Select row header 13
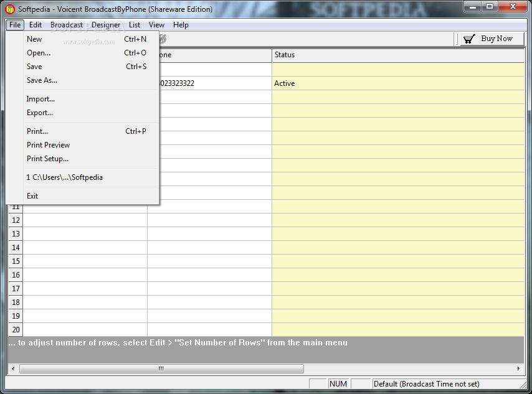The width and height of the screenshot is (532, 394). 16,233
